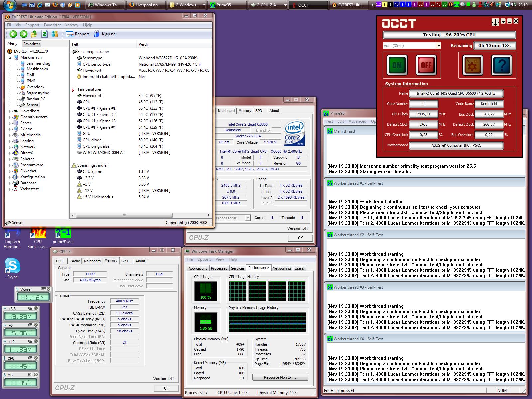Open Rapport report wizard in EVEREST toolbar
This screenshot has height=399, width=532.
click(77, 34)
